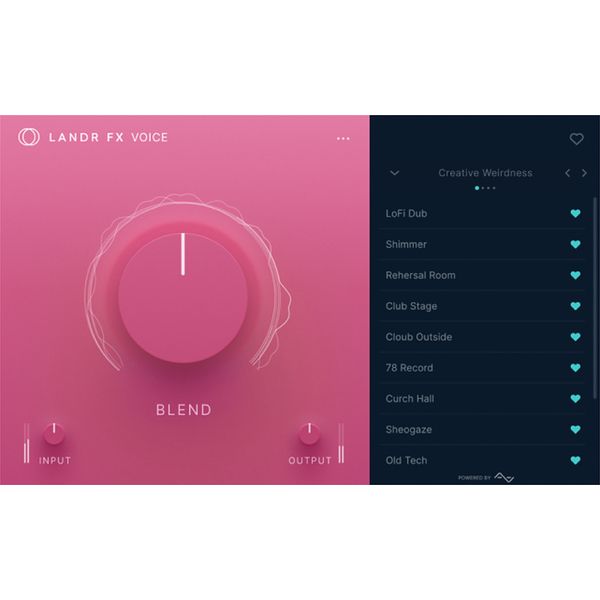Click the LANDR circular logo icon
The image size is (600, 600).
(x=29, y=137)
